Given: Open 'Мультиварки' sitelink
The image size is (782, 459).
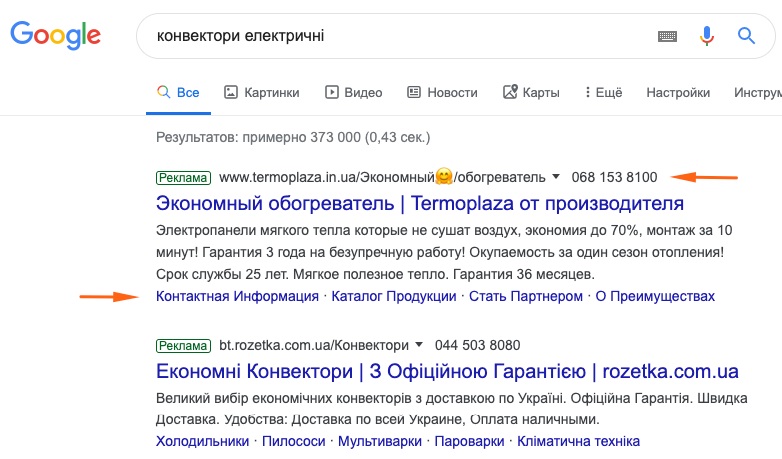Looking at the screenshot, I should pos(380,441).
